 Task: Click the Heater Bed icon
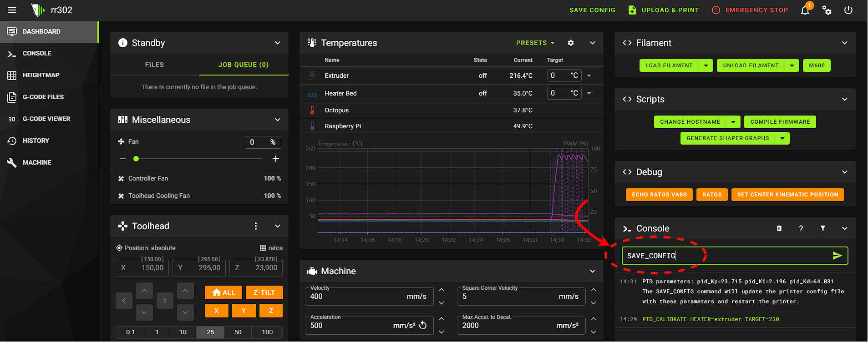click(x=312, y=94)
